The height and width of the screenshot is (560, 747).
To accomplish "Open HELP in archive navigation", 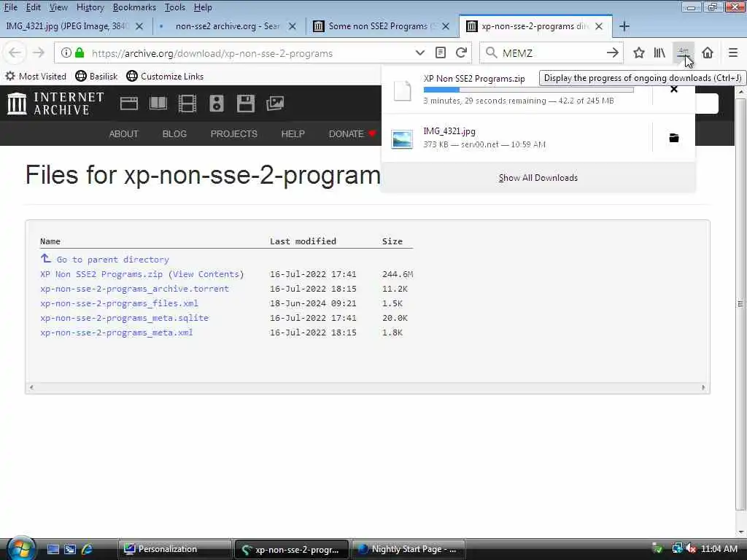I will (x=293, y=134).
